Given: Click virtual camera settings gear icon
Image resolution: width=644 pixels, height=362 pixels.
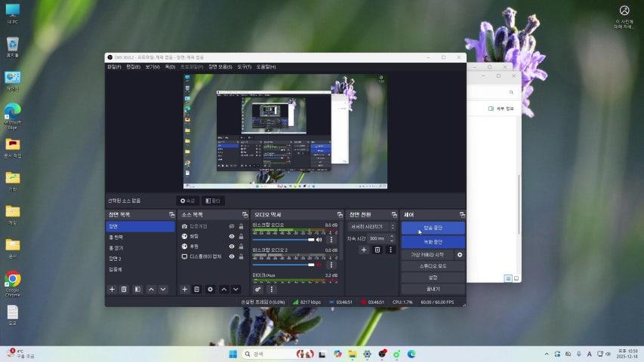Looking at the screenshot, I should [460, 255].
